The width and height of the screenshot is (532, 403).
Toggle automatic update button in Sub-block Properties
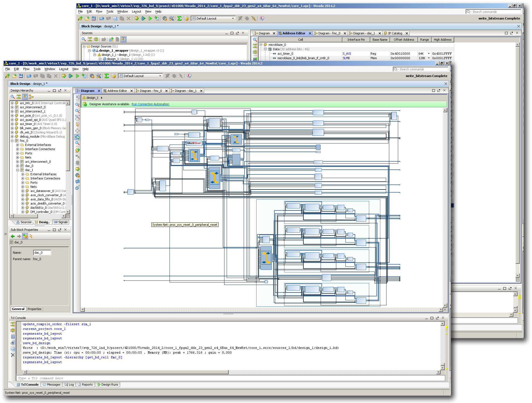[25, 236]
